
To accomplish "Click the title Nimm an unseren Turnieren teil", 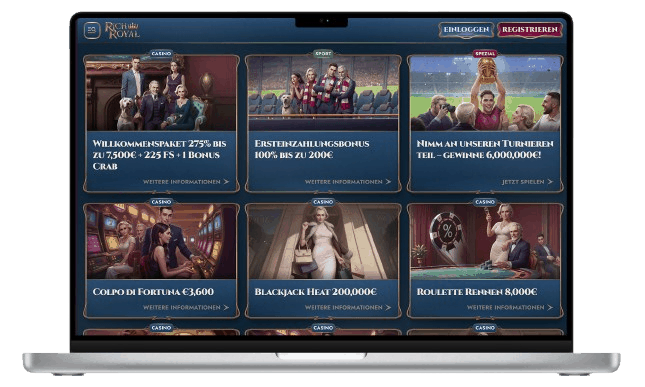I will point(485,149).
